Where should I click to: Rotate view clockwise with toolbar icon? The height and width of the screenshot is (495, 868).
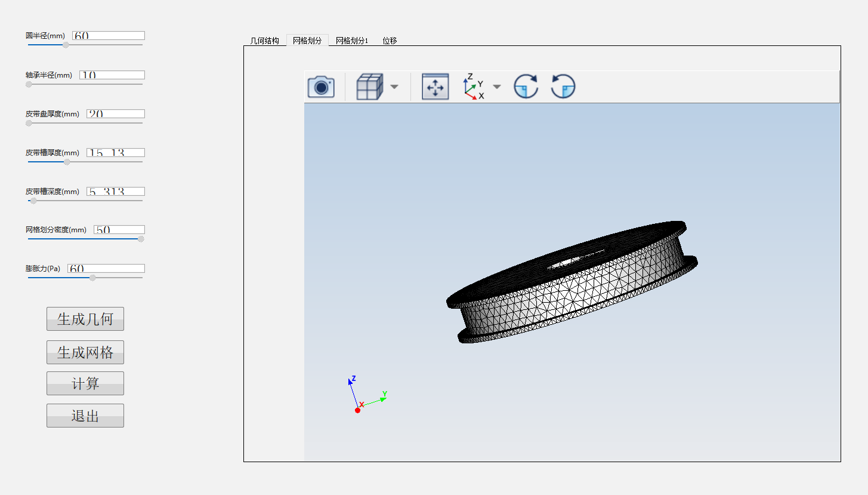(526, 87)
